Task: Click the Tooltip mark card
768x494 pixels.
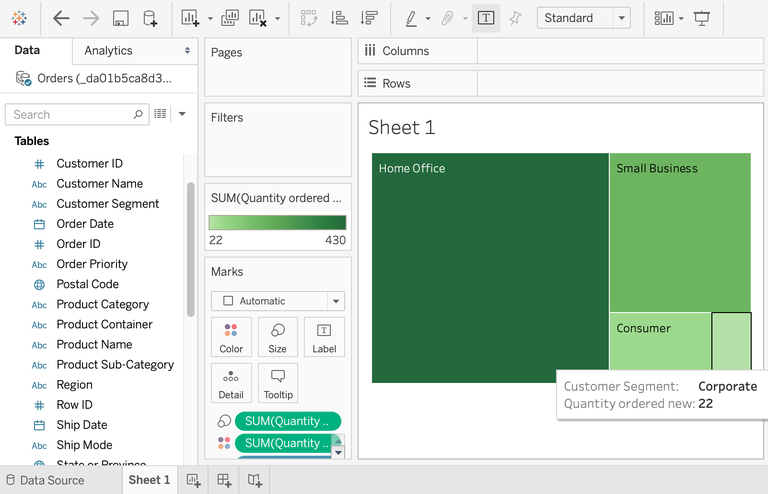Action: (278, 383)
